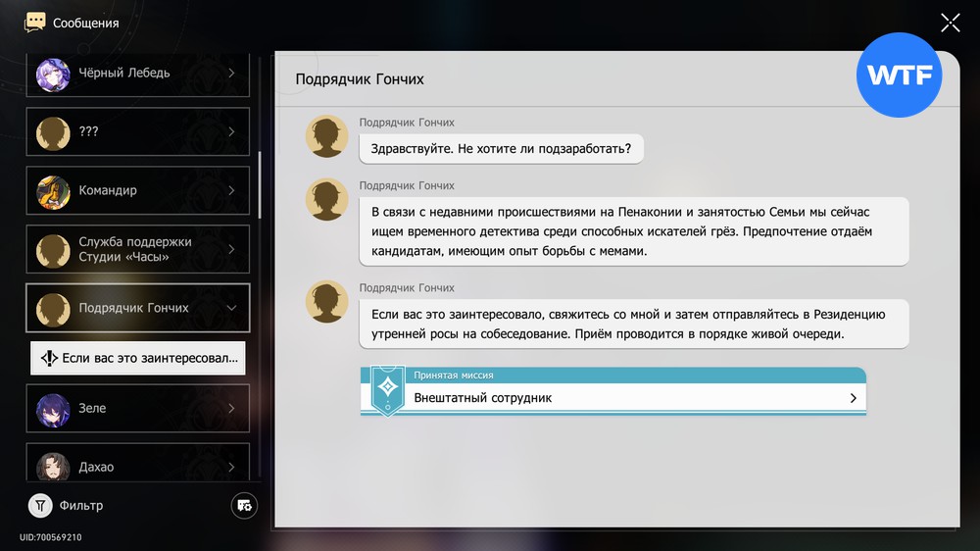
Task: Open the Внештатный сотрудник mission arrow
Action: [853, 398]
